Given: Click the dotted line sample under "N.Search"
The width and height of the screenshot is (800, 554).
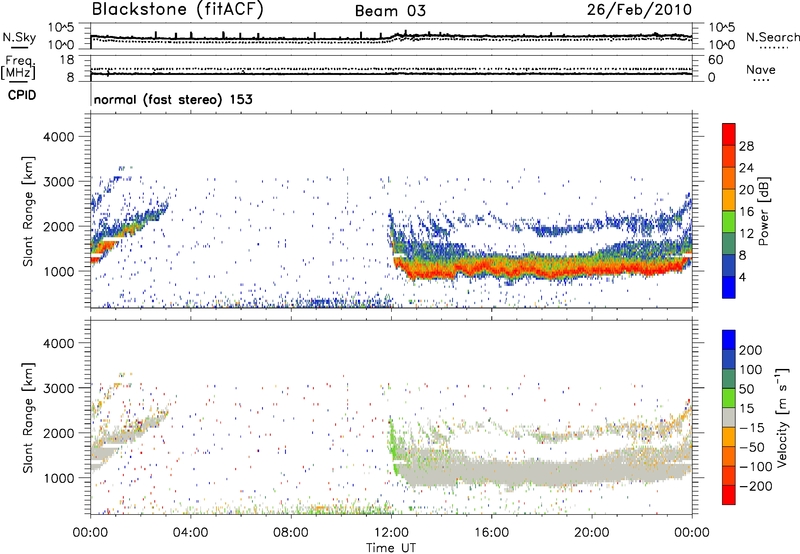Looking at the screenshot, I should click(x=774, y=48).
